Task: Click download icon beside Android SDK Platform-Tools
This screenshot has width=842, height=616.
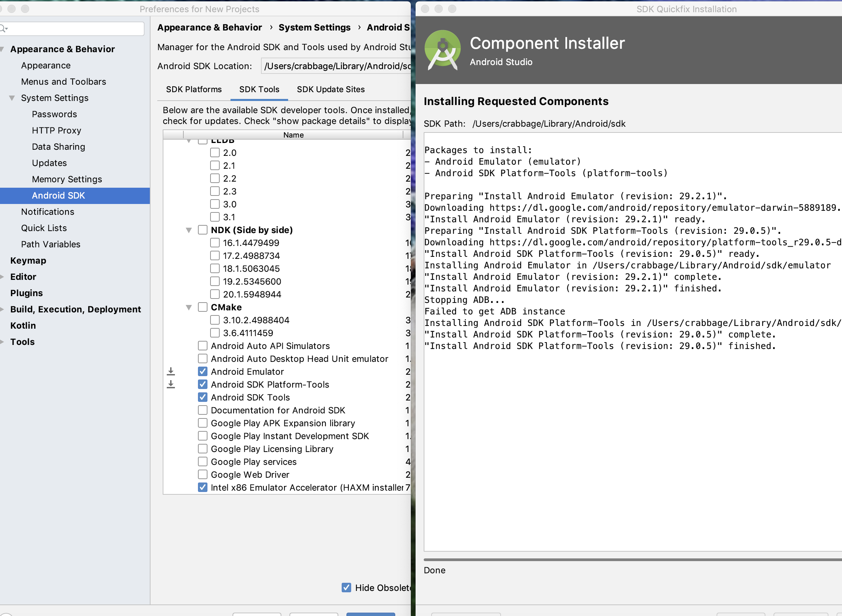Action: point(171,384)
